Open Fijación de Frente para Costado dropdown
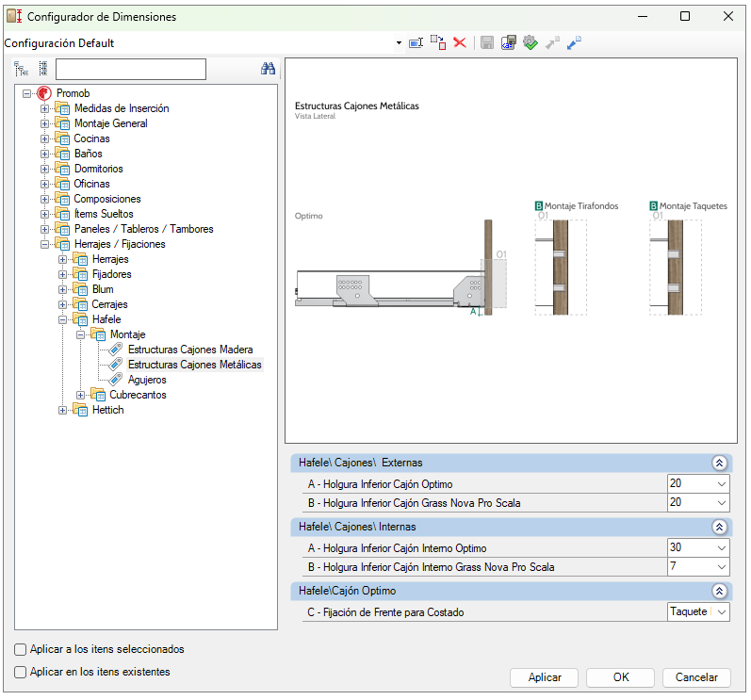The height and width of the screenshot is (700, 751). 721,612
